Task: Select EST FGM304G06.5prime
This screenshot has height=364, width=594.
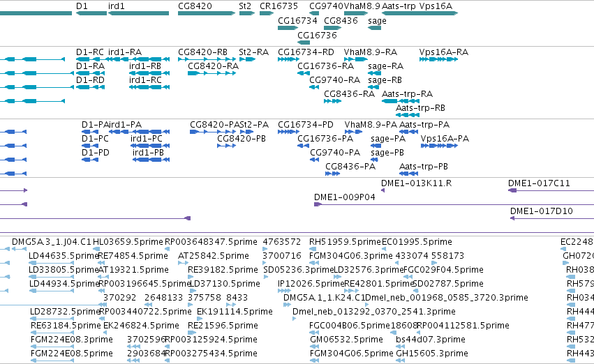Action: pyautogui.click(x=313, y=361)
